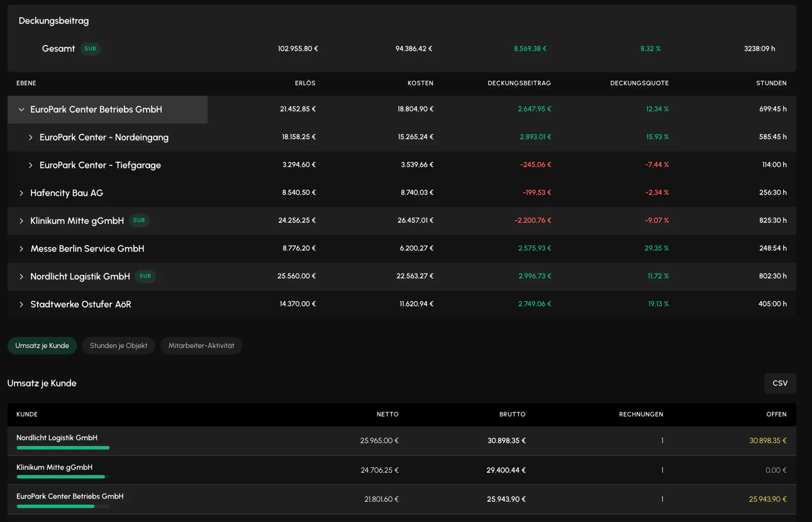The width and height of the screenshot is (812, 522).
Task: Click Tiefgarage margin -245,06 € value
Action: pyautogui.click(x=535, y=165)
